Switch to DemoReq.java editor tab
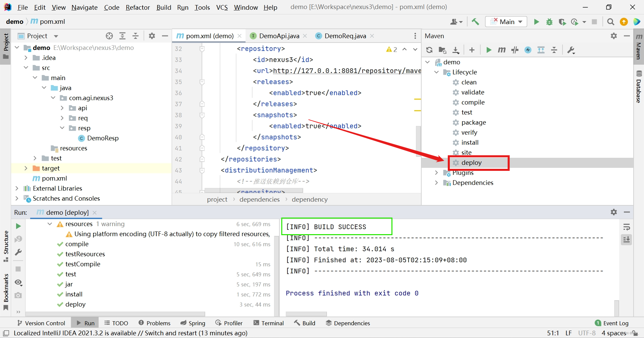This screenshot has height=338, width=644. click(x=345, y=36)
